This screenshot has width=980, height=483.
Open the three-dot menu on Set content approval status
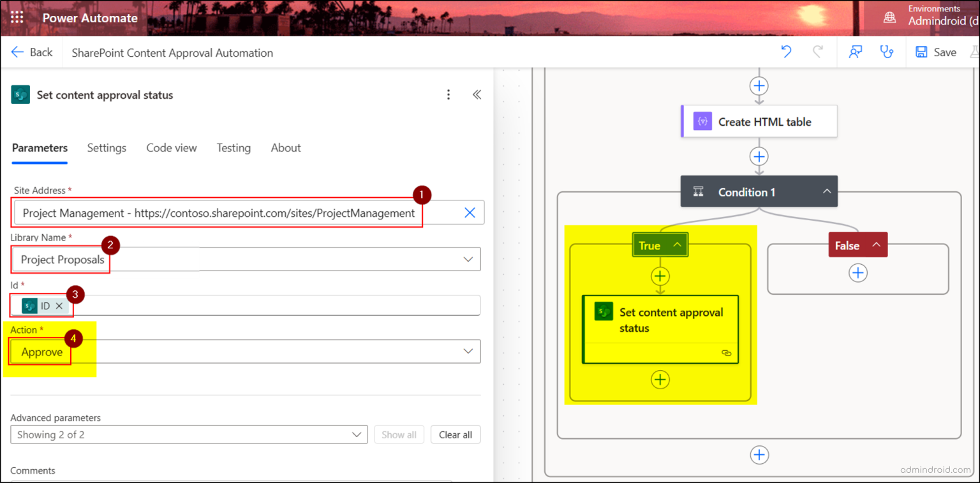point(449,94)
